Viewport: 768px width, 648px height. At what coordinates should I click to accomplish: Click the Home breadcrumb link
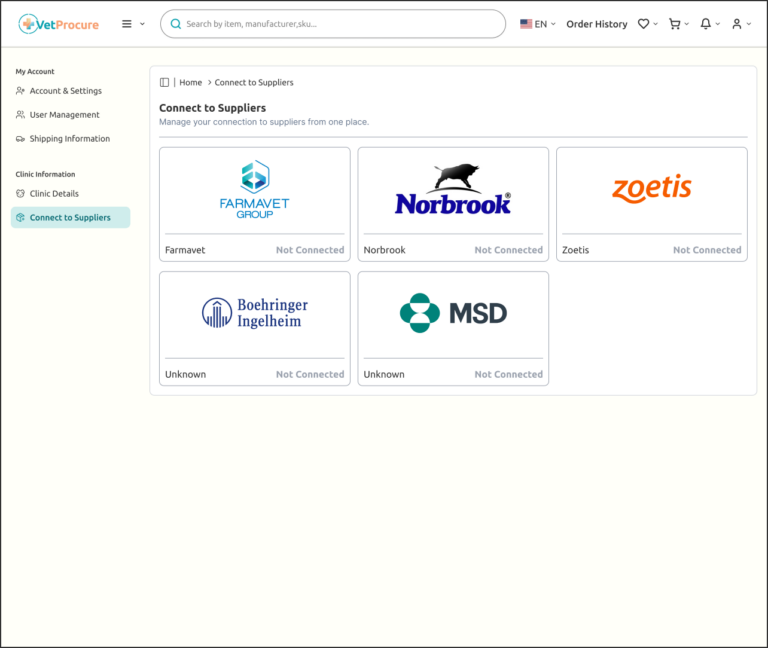click(191, 82)
